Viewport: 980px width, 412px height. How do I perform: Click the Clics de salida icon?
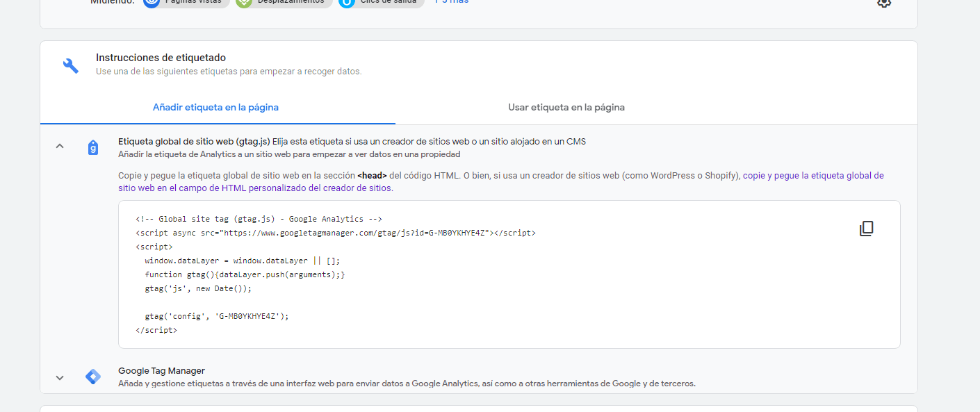pos(347,2)
